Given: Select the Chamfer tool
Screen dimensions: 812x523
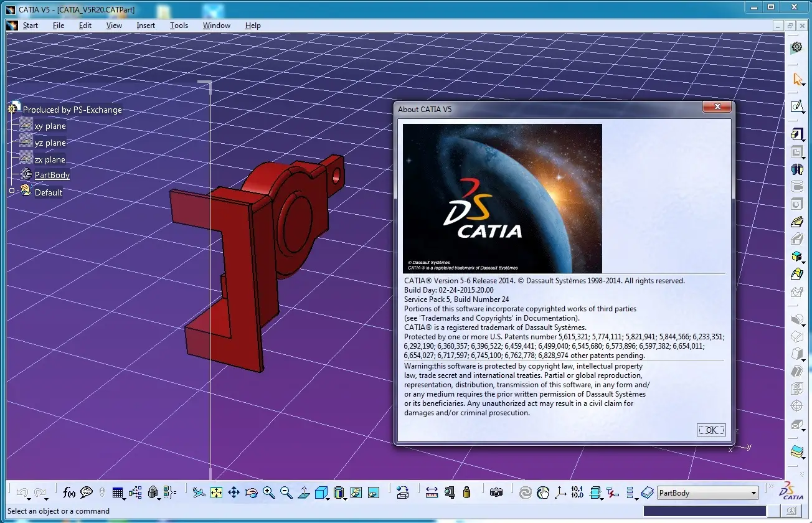Looking at the screenshot, I should [x=796, y=337].
